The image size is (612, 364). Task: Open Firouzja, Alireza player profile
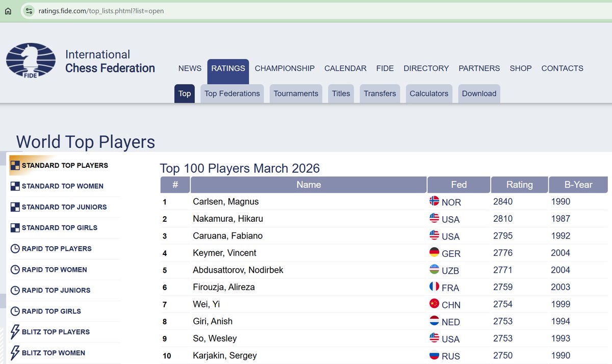(x=223, y=287)
